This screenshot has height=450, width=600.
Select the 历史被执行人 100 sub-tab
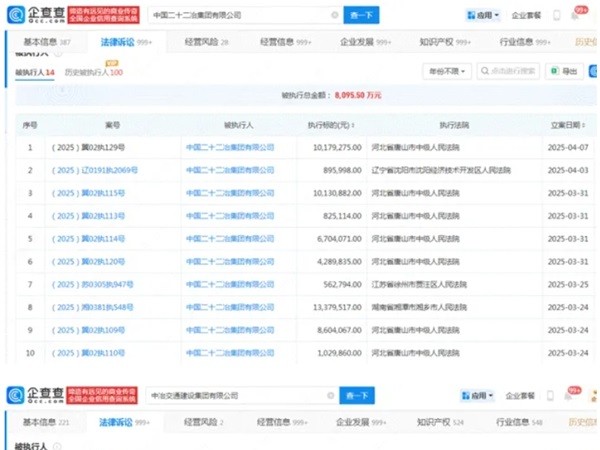click(x=94, y=72)
